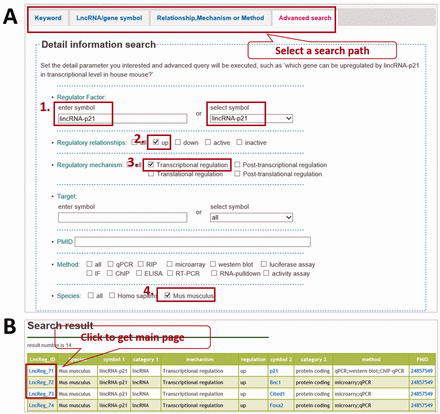Toggle the Mus musculus species checkbox
The image size is (440, 414).
tap(167, 295)
